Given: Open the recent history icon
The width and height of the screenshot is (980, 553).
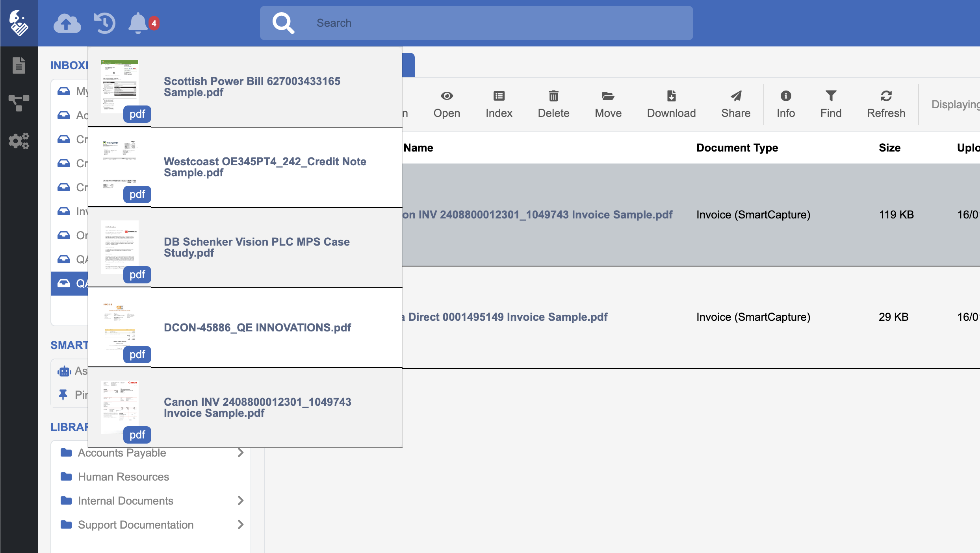Looking at the screenshot, I should [104, 23].
